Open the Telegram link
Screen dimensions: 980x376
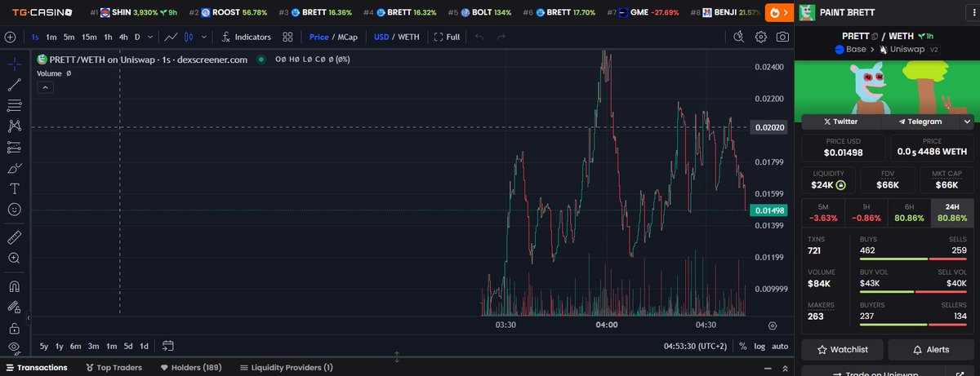[x=920, y=122]
